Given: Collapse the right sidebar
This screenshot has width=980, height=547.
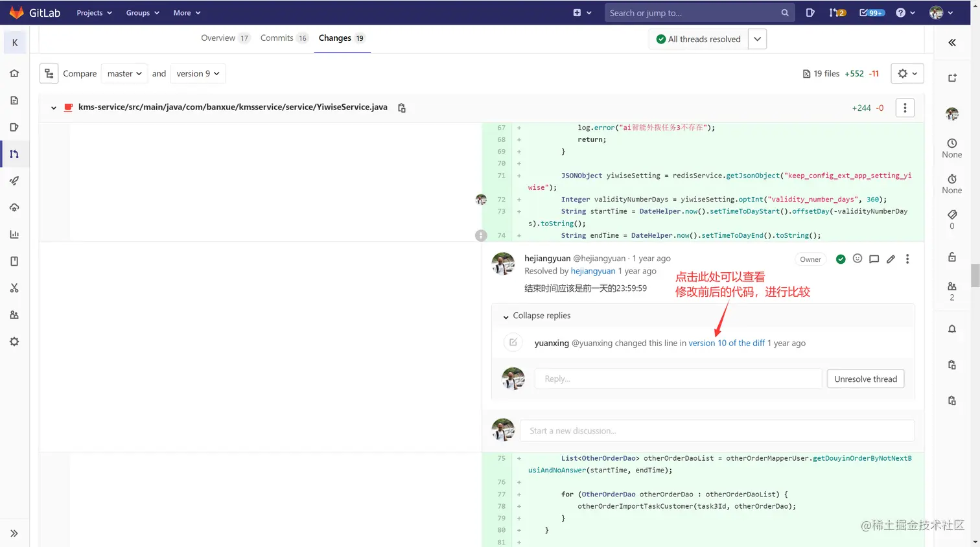Looking at the screenshot, I should pos(952,43).
